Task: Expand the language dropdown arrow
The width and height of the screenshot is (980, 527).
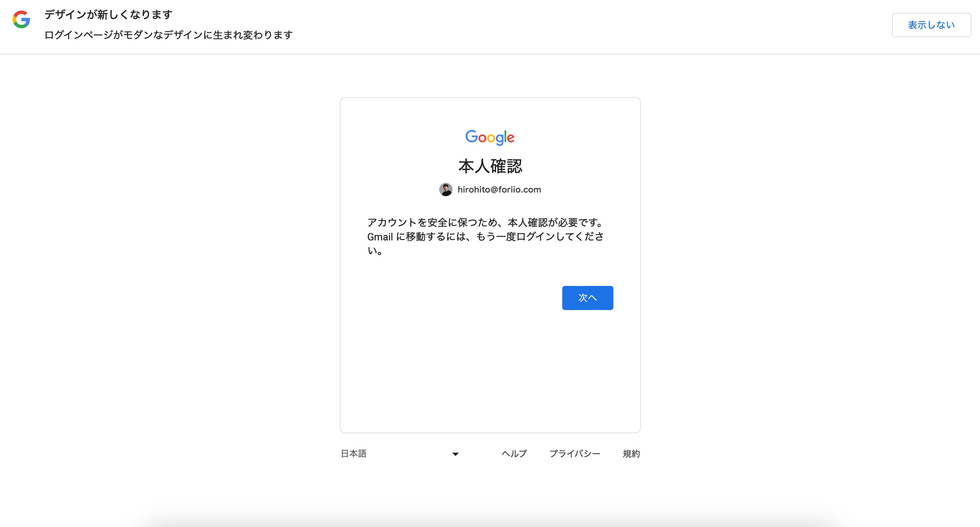Action: pos(455,454)
